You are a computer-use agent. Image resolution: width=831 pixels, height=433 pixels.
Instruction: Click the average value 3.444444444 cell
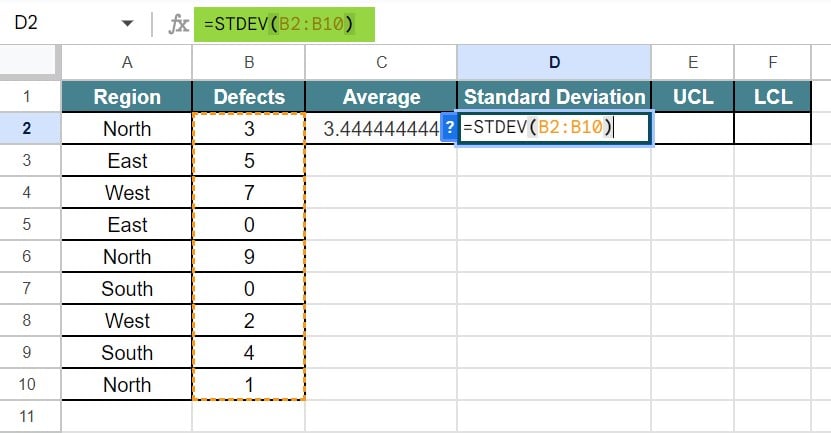pos(381,129)
